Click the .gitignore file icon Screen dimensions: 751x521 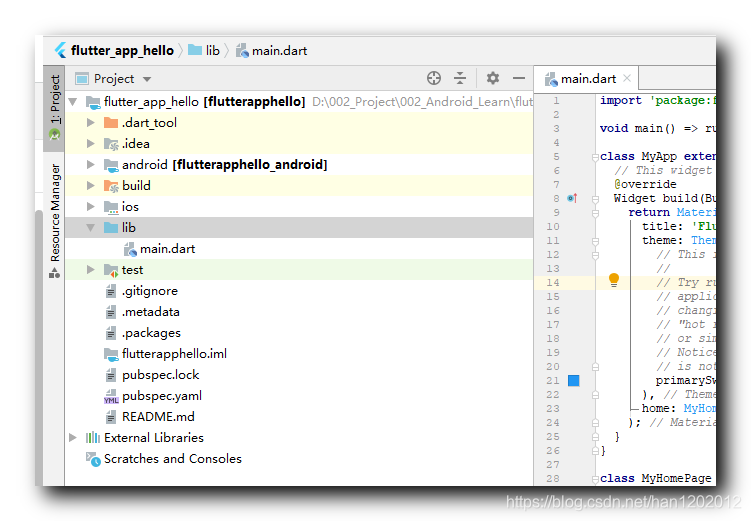pos(111,291)
